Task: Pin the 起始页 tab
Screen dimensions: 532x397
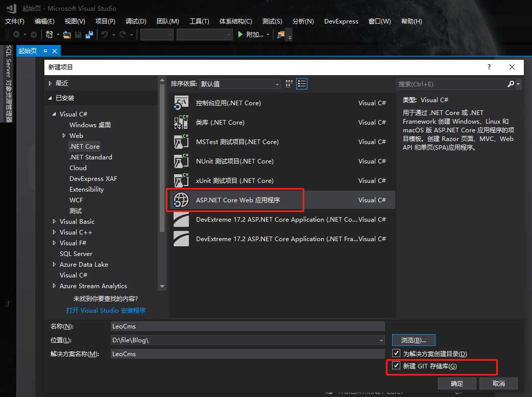Action: point(45,51)
